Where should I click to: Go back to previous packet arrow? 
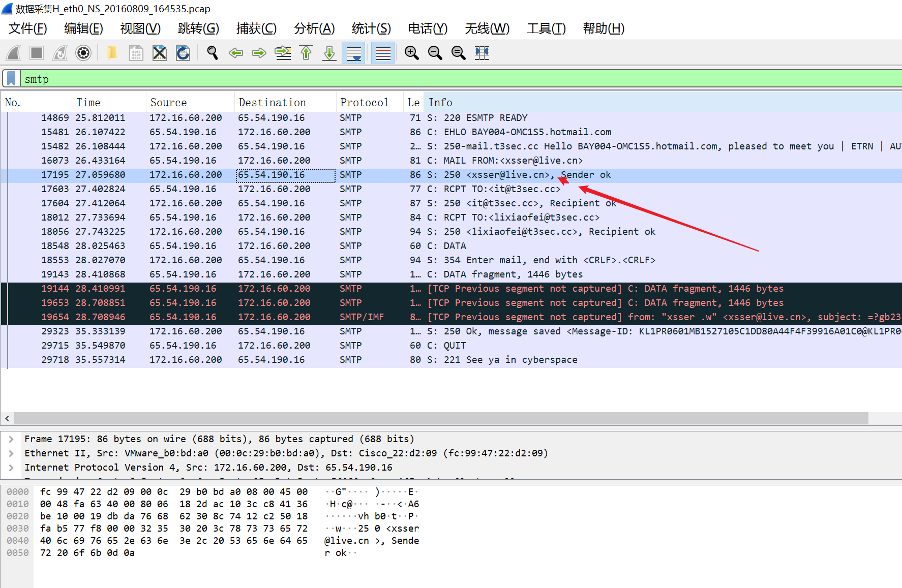(x=236, y=53)
